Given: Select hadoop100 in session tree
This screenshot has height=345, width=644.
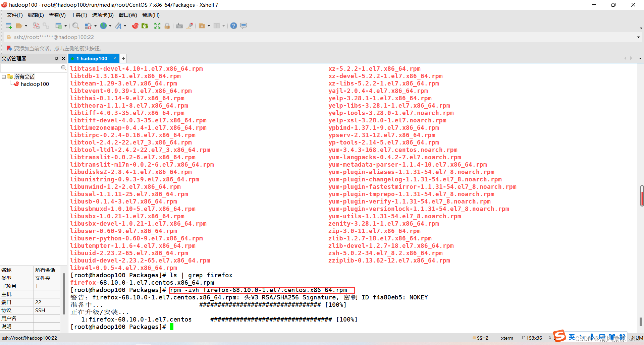Looking at the screenshot, I should point(35,84).
